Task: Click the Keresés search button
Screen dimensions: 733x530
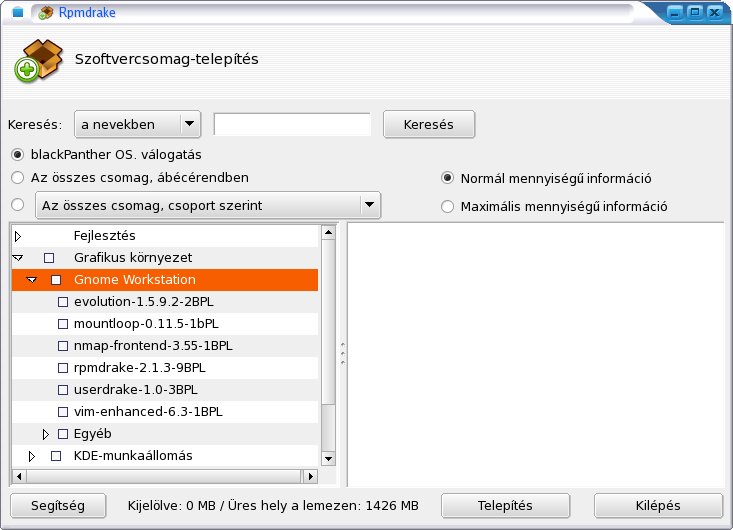Action: pyautogui.click(x=429, y=124)
